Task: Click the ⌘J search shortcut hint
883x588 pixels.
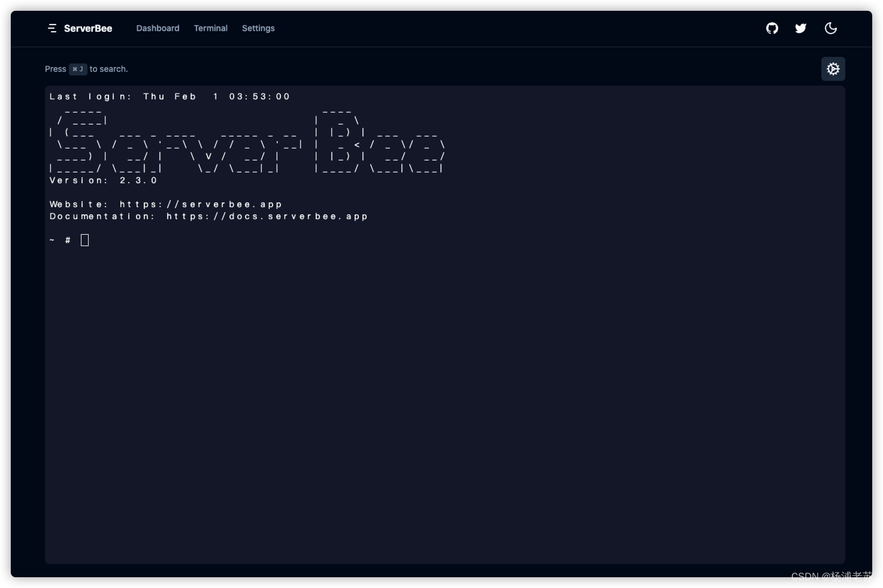Action: tap(78, 69)
